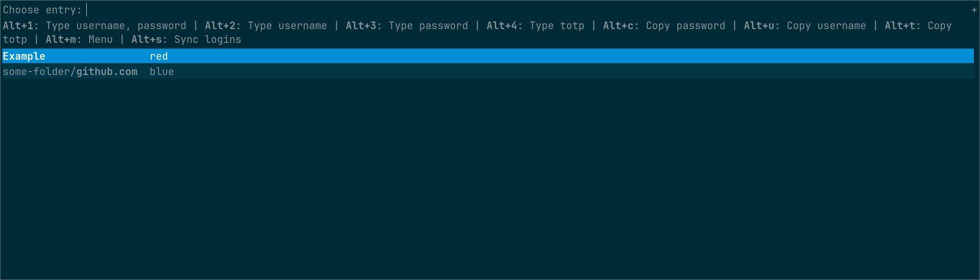Viewport: 980px width, 280px height.
Task: Click the 'Alt+s: Sync logins' hint
Action: (186, 39)
